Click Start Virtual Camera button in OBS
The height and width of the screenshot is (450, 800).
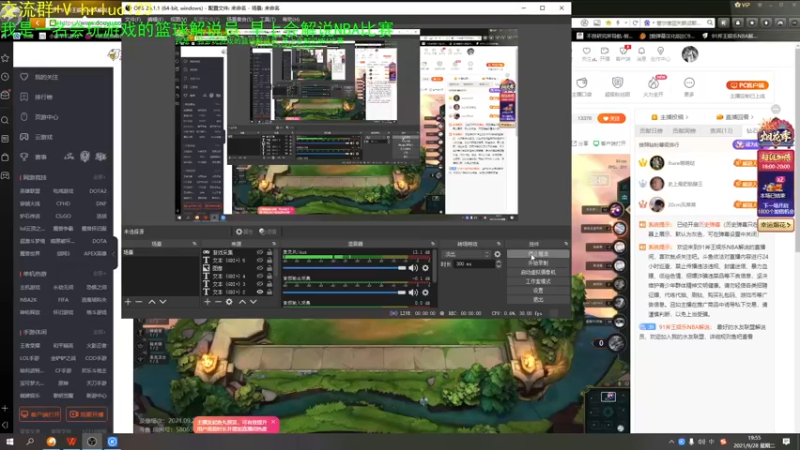coord(538,272)
